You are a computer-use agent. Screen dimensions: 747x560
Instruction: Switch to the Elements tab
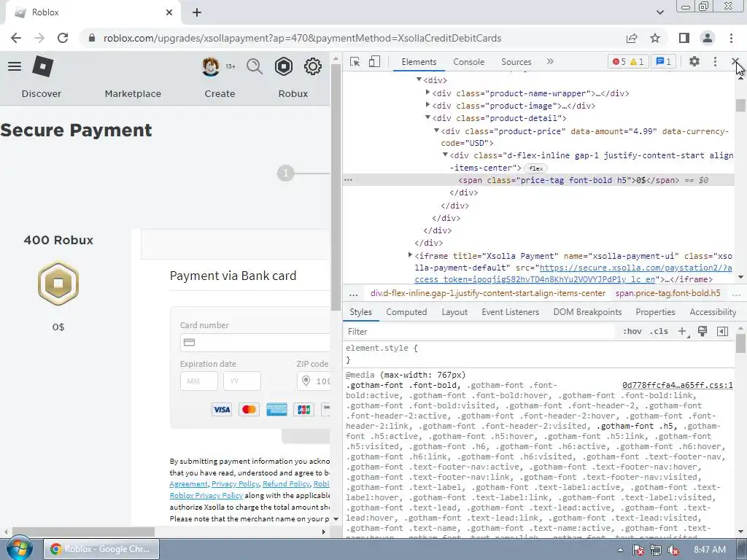pyautogui.click(x=419, y=62)
